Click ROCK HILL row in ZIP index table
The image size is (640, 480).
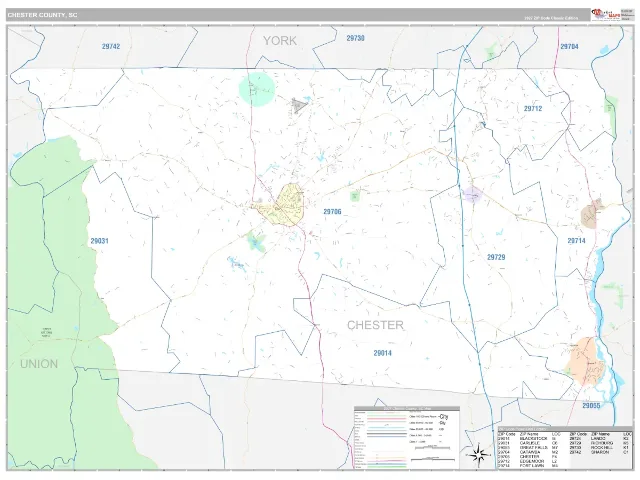click(600, 448)
